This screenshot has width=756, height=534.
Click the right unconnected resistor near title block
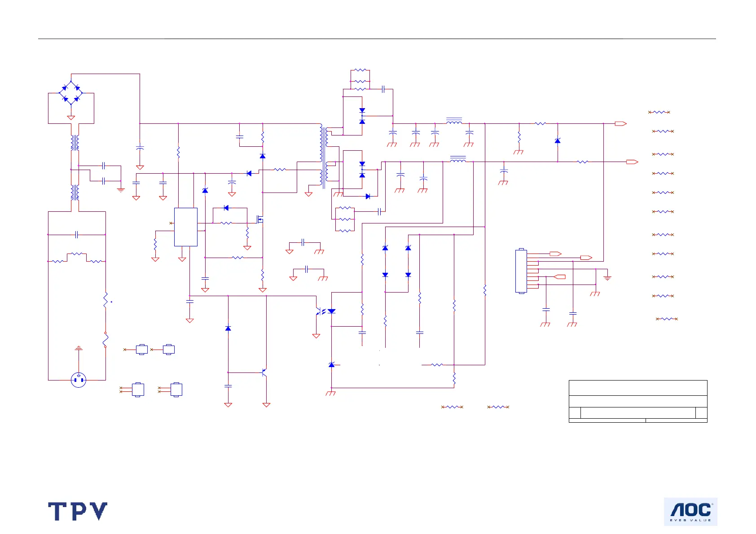tap(498, 407)
